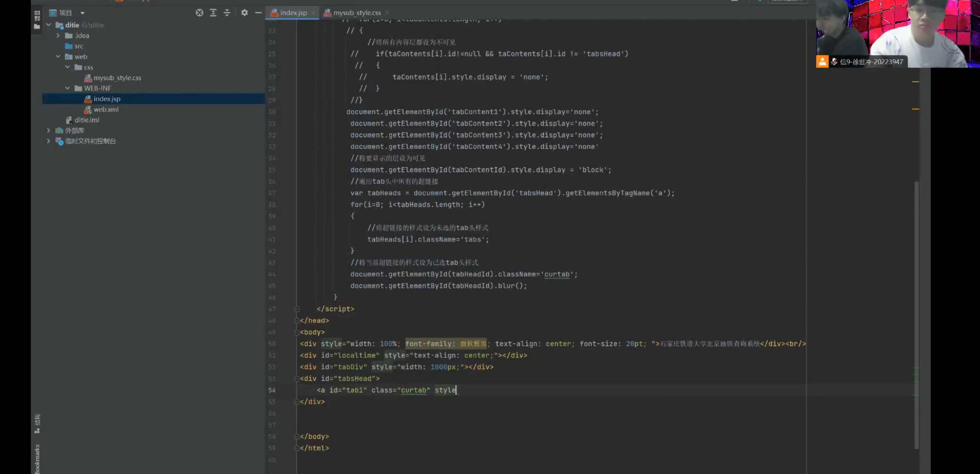Click fold marker at </body> line

click(x=297, y=437)
